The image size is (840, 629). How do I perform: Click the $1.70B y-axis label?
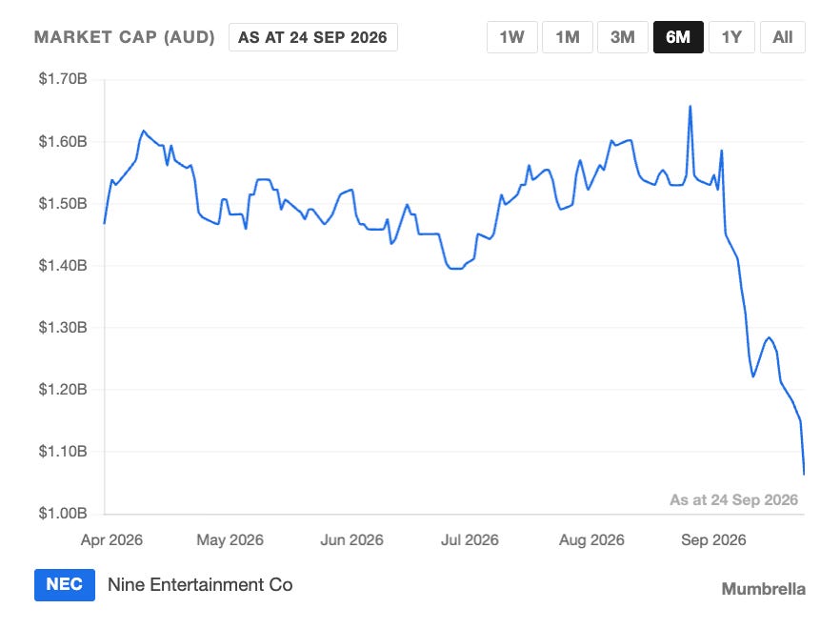click(x=63, y=79)
